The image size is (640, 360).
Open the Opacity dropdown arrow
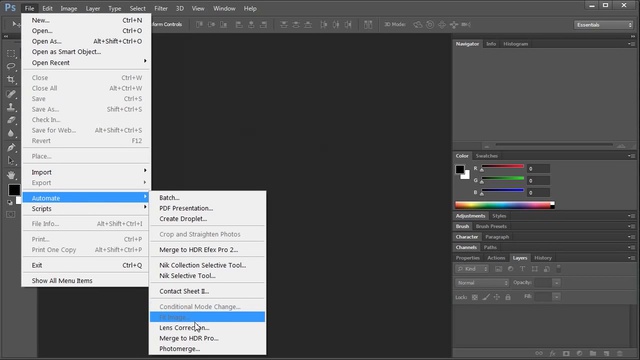point(556,282)
